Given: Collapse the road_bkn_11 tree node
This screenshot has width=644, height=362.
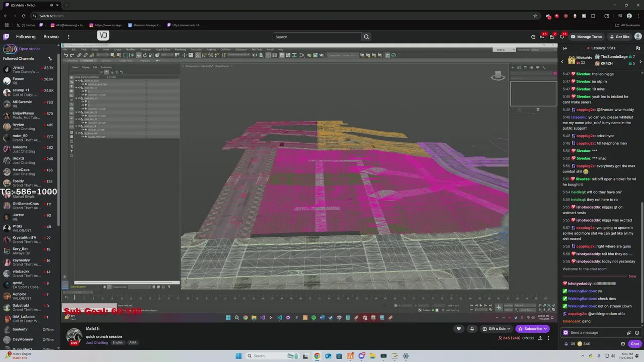Looking at the screenshot, I should coord(76,88).
